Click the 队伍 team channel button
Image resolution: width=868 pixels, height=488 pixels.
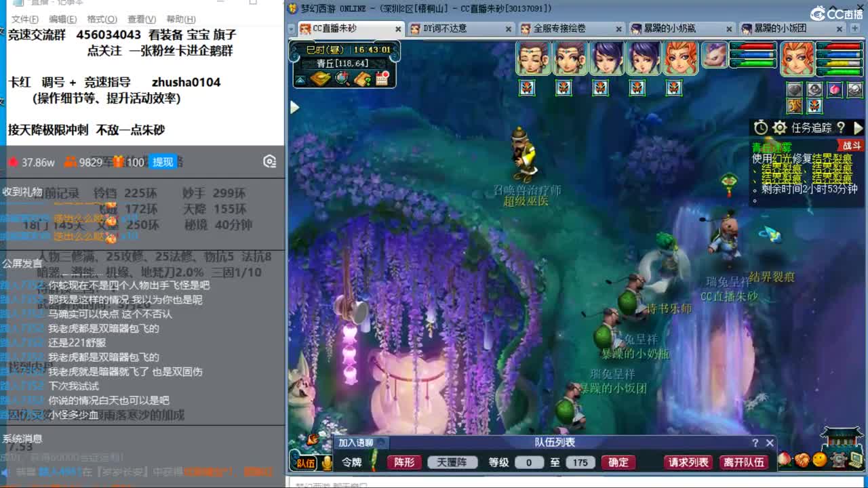click(305, 463)
